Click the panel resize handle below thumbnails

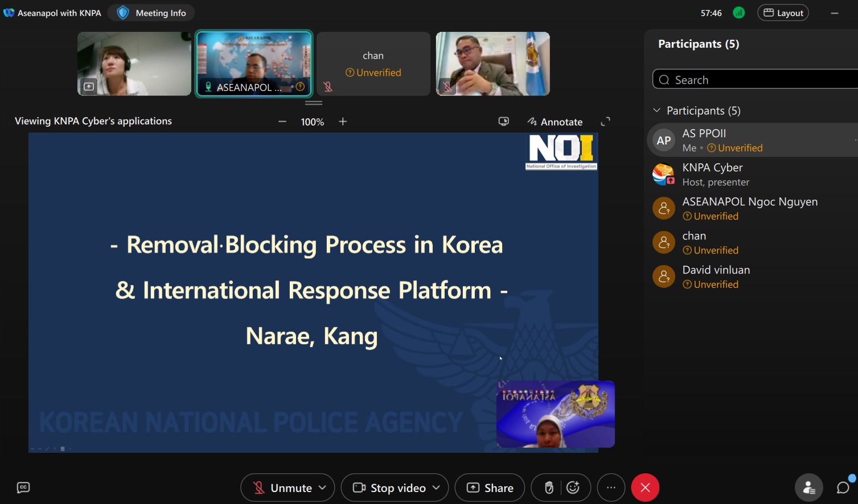(314, 103)
